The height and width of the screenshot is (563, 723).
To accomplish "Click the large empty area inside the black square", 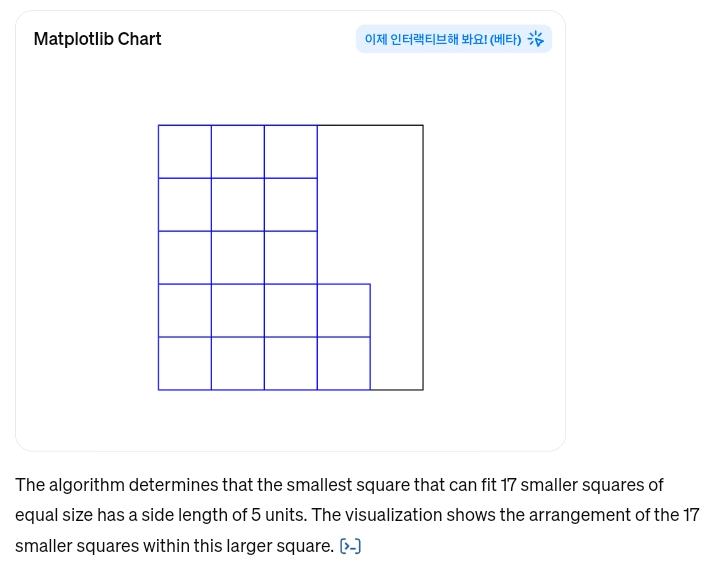I will coord(370,204).
